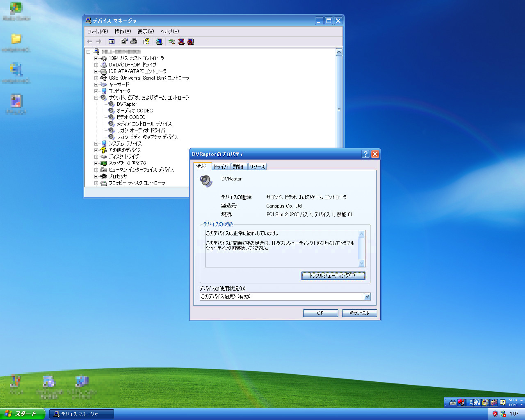Select the ネットワーク アダプタ tree item
Screen dimensions: 525x420
coord(128,163)
